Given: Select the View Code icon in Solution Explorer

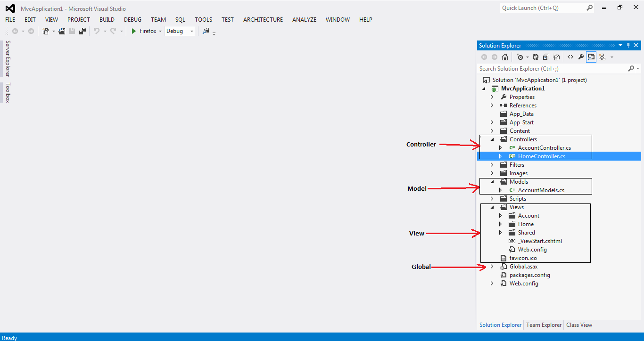Looking at the screenshot, I should coord(570,57).
